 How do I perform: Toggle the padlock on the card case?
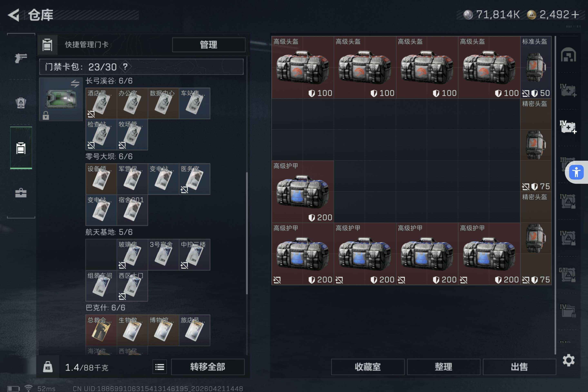46,116
